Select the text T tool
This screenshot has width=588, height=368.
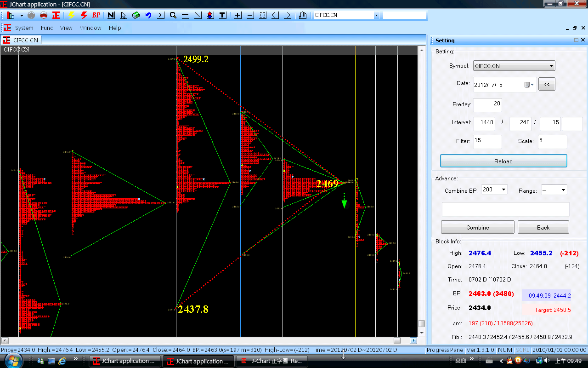pyautogui.click(x=223, y=15)
